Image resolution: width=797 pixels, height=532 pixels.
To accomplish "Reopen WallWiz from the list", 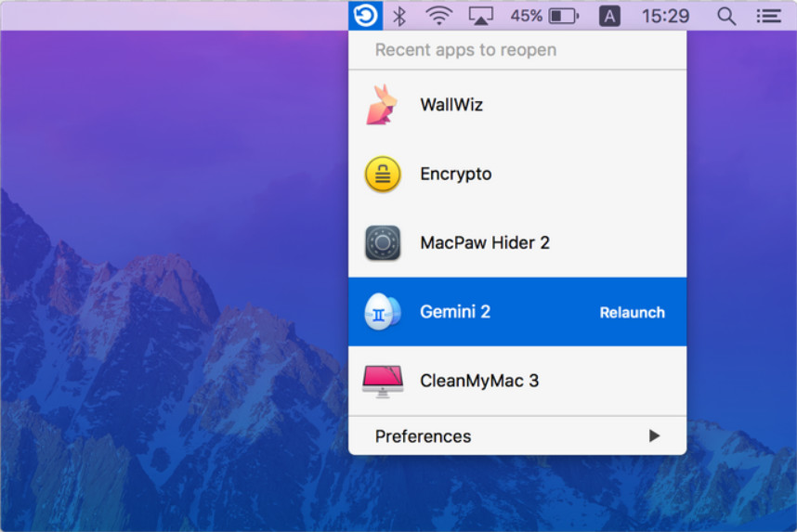I will tap(517, 105).
